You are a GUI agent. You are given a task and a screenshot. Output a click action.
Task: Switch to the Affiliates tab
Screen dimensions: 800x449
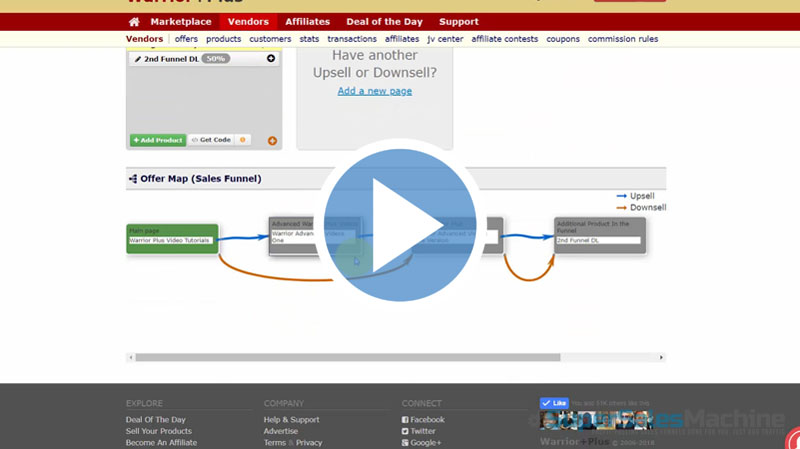point(307,22)
